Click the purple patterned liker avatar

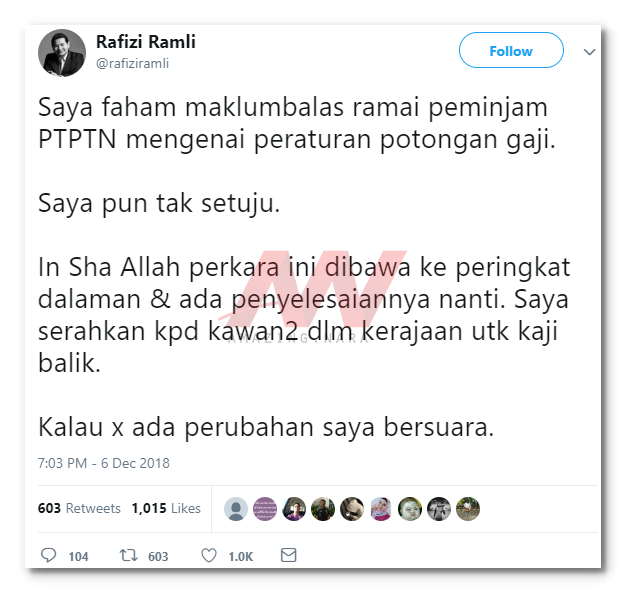point(265,509)
